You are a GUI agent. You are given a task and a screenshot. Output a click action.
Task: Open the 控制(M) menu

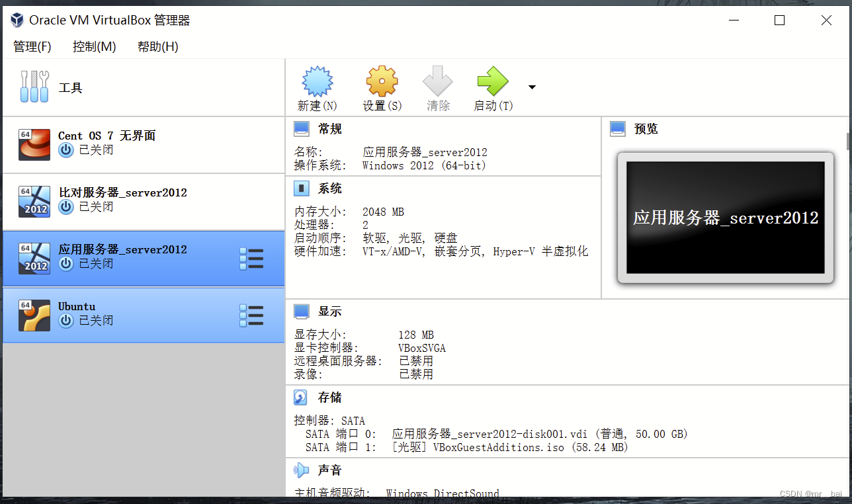(x=94, y=46)
